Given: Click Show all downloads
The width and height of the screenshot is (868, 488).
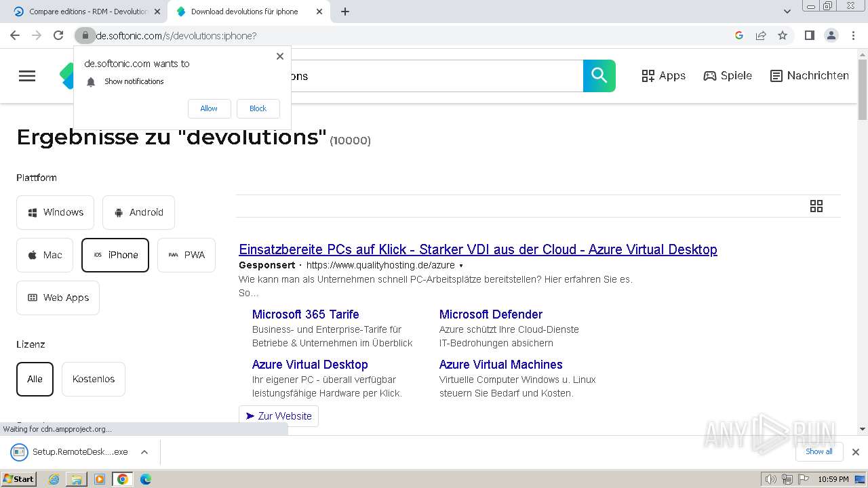Looking at the screenshot, I should (819, 451).
